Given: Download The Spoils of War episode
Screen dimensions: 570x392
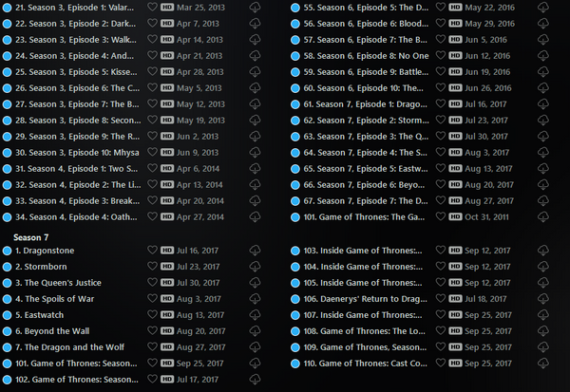Looking at the screenshot, I should (x=255, y=299).
